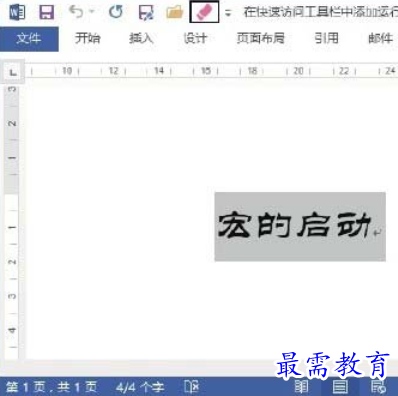Expand Customize Quick Access Toolbar dropdown
398x396 pixels.
click(x=228, y=13)
